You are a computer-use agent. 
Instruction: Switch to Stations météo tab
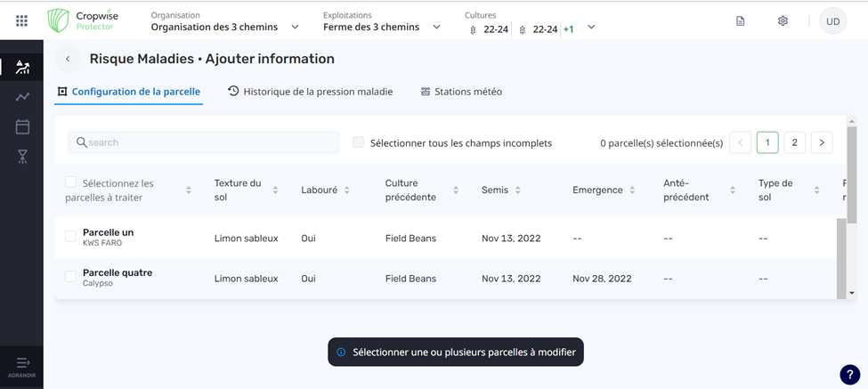pos(460,92)
